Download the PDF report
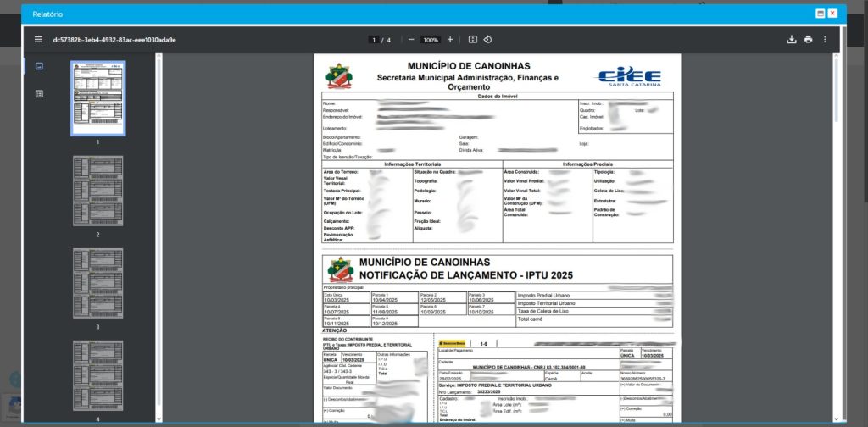This screenshot has width=868, height=427. (792, 39)
